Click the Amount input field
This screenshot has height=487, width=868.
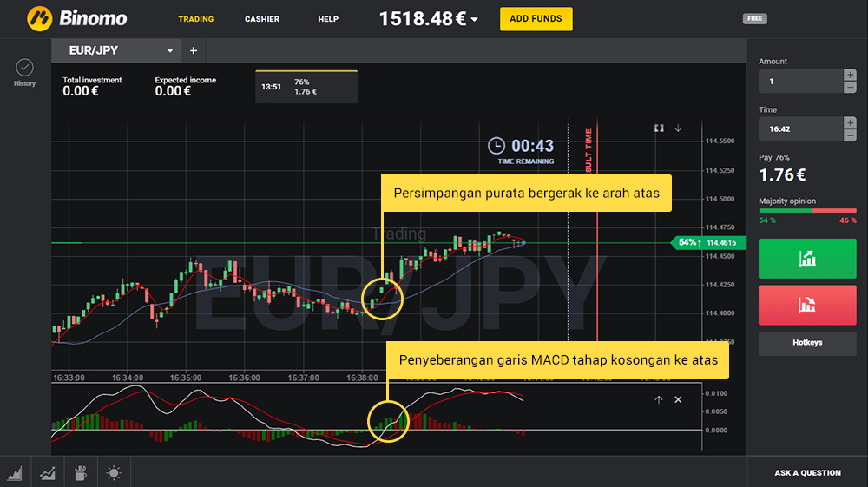click(x=800, y=82)
